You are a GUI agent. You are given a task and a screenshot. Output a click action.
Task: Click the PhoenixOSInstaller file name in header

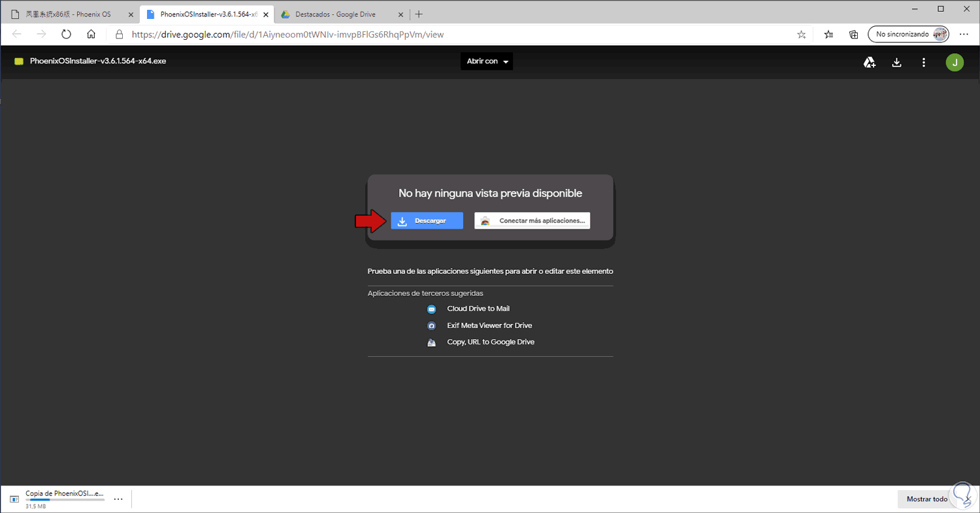pos(98,61)
